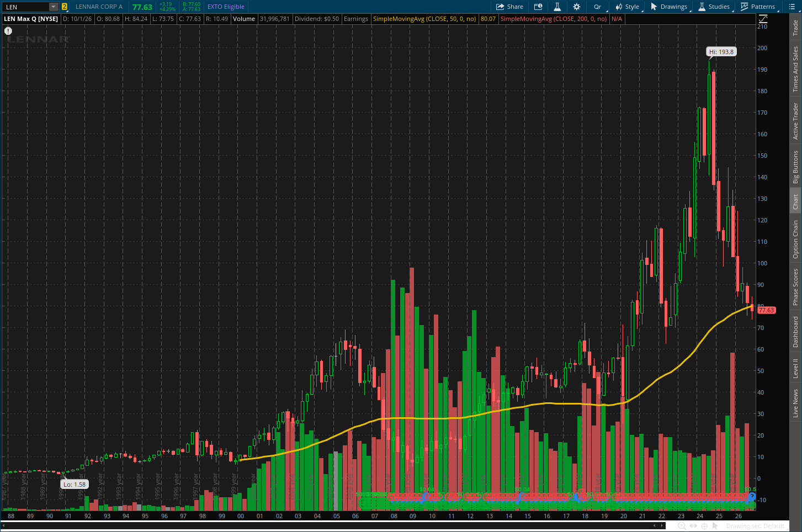
Task: Open the Style dropdown menu
Action: (x=628, y=7)
